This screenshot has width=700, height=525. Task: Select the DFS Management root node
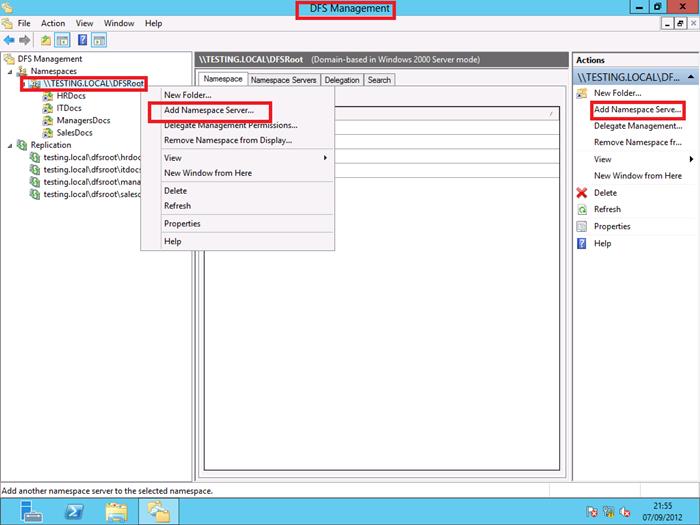[x=50, y=59]
